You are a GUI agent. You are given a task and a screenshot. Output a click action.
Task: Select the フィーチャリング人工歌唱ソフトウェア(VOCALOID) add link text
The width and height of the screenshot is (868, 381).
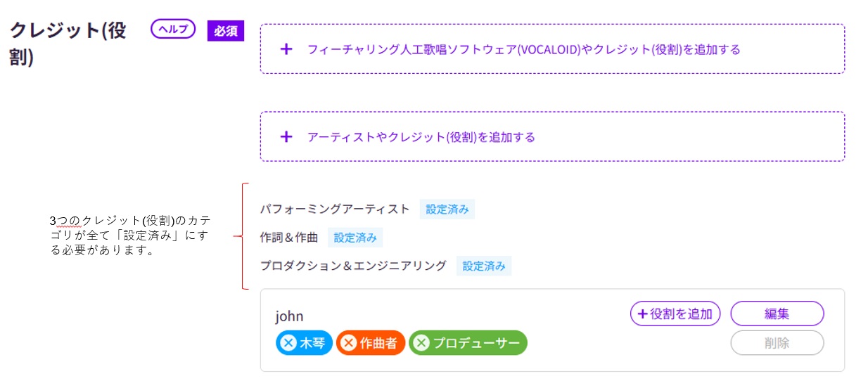pos(523,49)
